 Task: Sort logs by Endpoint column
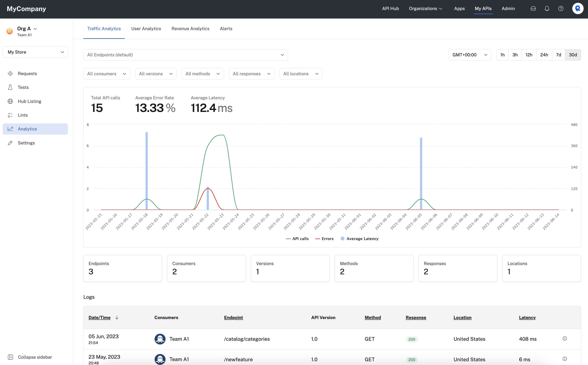233,318
